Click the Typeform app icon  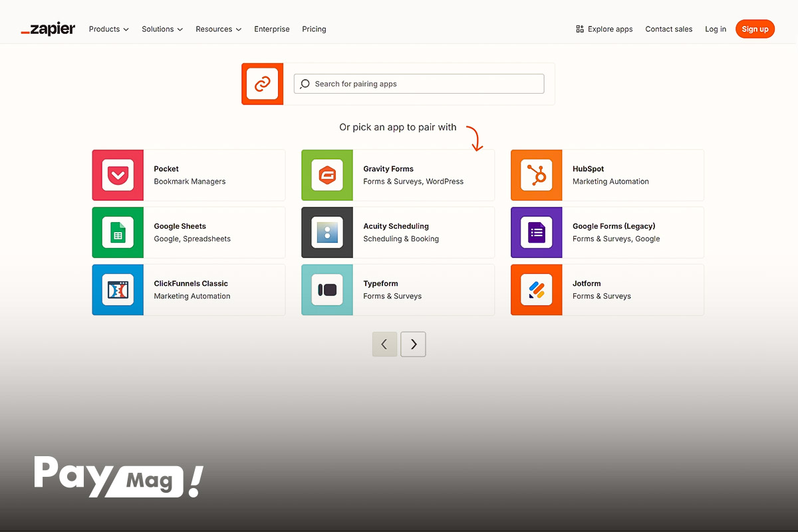click(x=327, y=290)
